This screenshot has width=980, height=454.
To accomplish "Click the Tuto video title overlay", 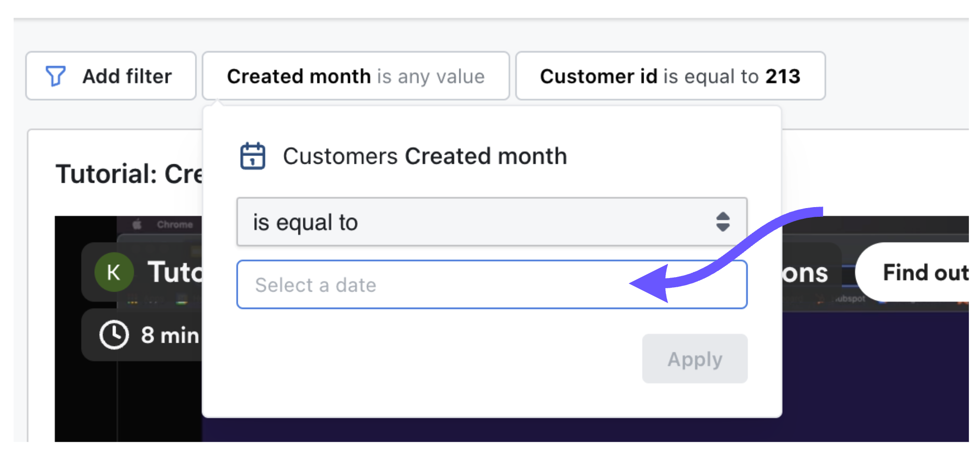I will click(x=175, y=272).
